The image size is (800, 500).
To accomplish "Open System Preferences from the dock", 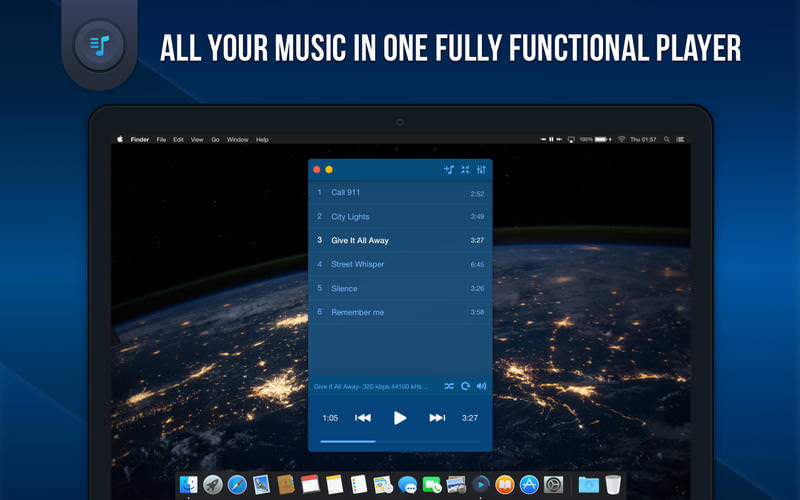I will [554, 484].
